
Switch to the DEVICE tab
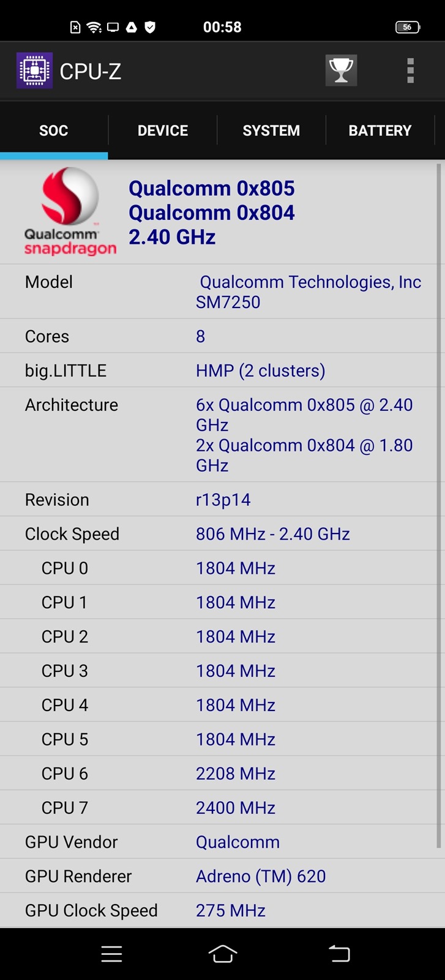point(163,130)
